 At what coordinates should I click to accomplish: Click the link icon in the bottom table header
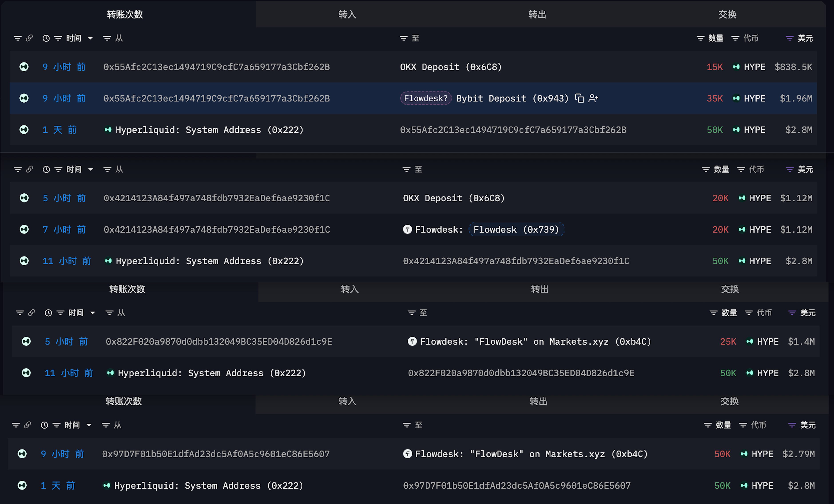[x=28, y=425]
